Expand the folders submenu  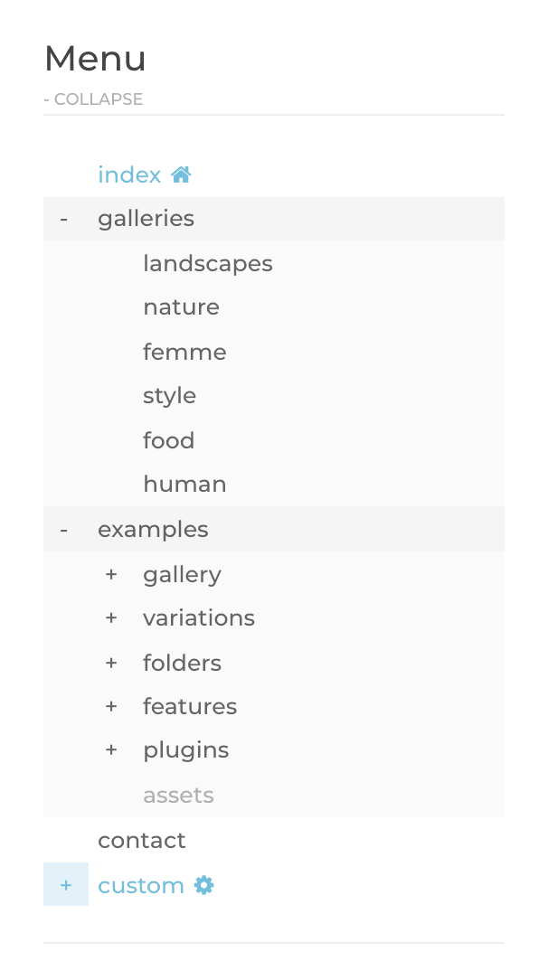[x=111, y=663]
